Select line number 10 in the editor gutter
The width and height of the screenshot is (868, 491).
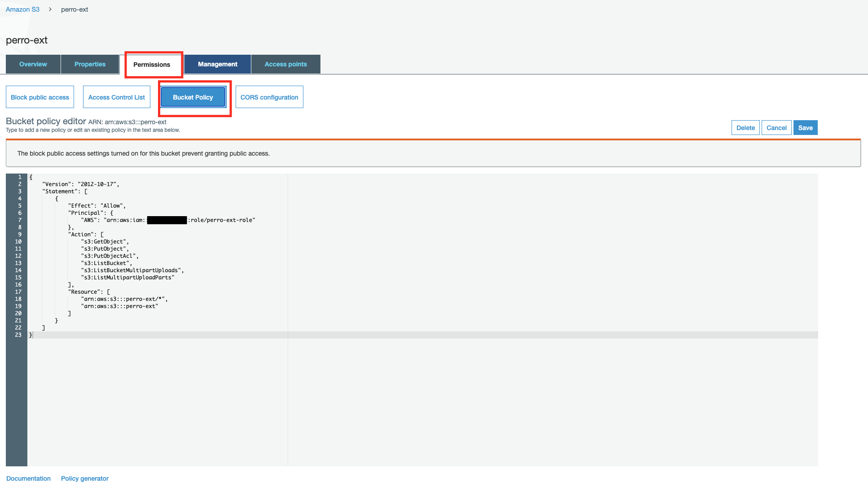coord(18,241)
